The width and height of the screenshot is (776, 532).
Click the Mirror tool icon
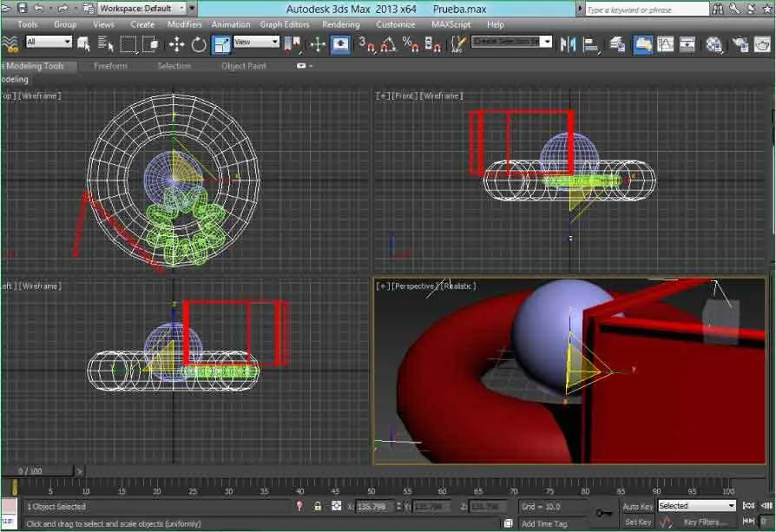[x=569, y=44]
